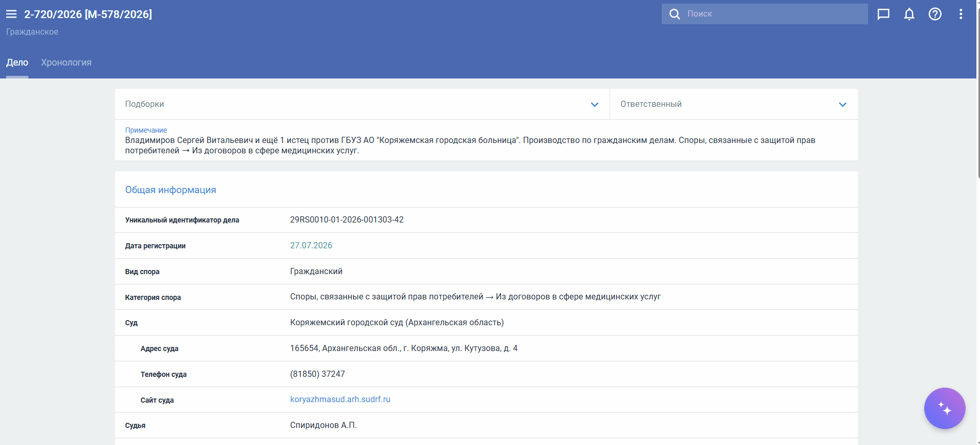Screen dimensions: 980x445
Task: Click the Примечание note text field
Action: point(486,140)
